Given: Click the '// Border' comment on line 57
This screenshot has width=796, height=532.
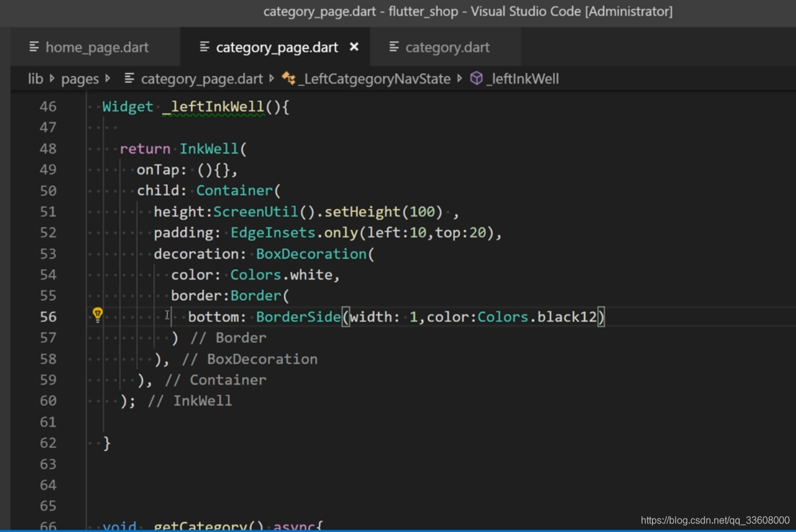Looking at the screenshot, I should coord(228,338).
